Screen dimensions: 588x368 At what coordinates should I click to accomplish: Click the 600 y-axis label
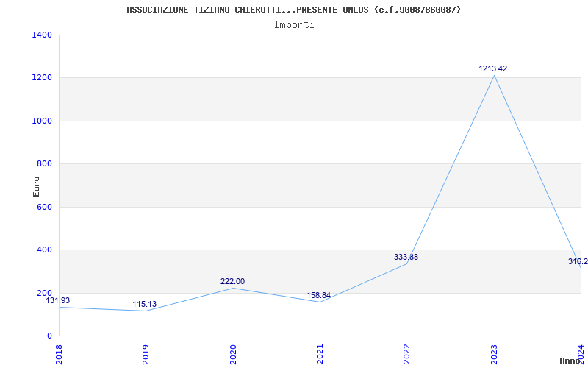pos(44,207)
